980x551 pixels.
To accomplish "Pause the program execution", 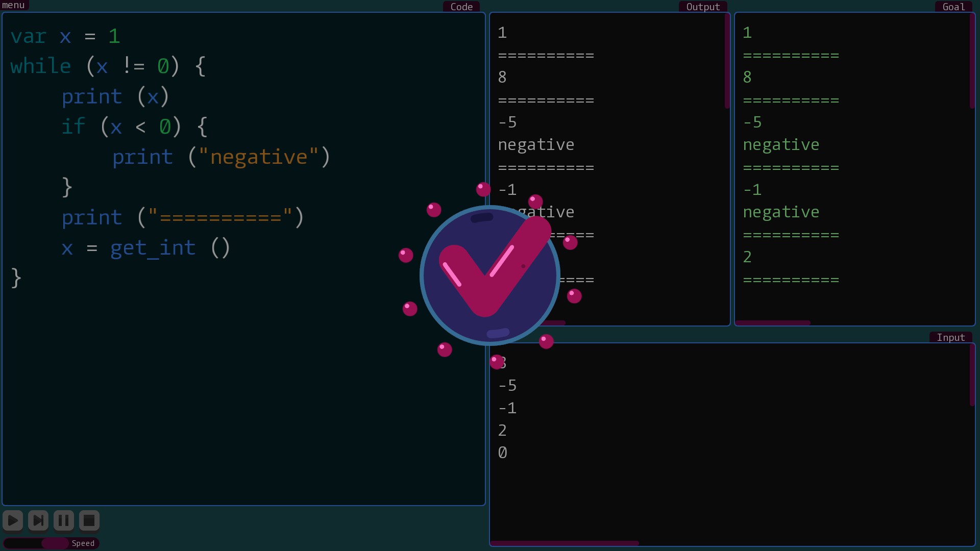I will pos(64,520).
